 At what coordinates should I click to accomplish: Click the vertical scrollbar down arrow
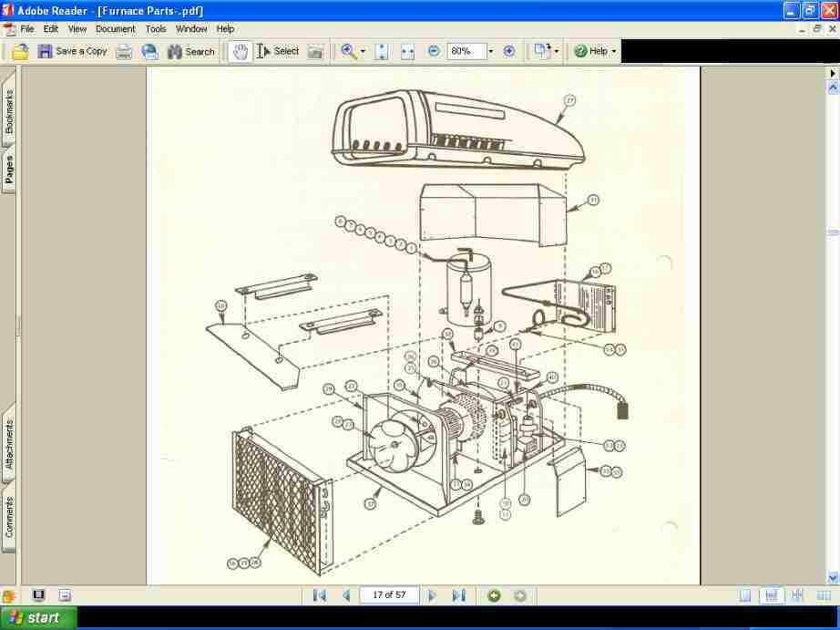[x=832, y=577]
